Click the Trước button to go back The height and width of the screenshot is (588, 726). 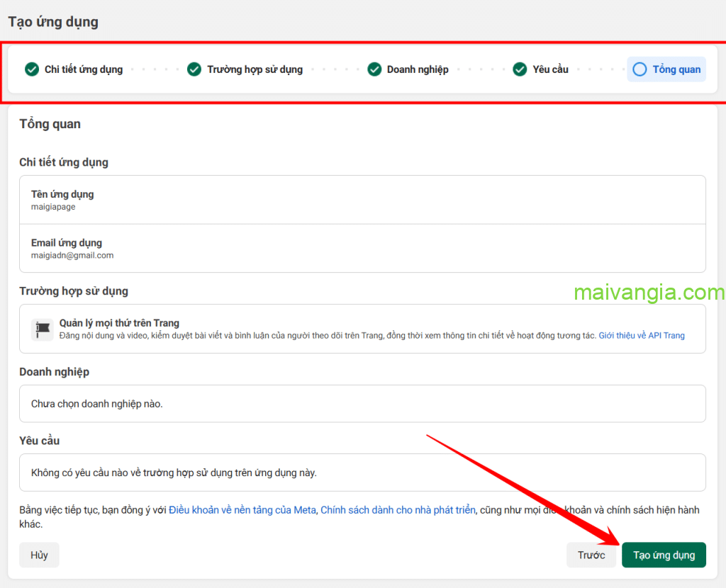[x=591, y=555]
